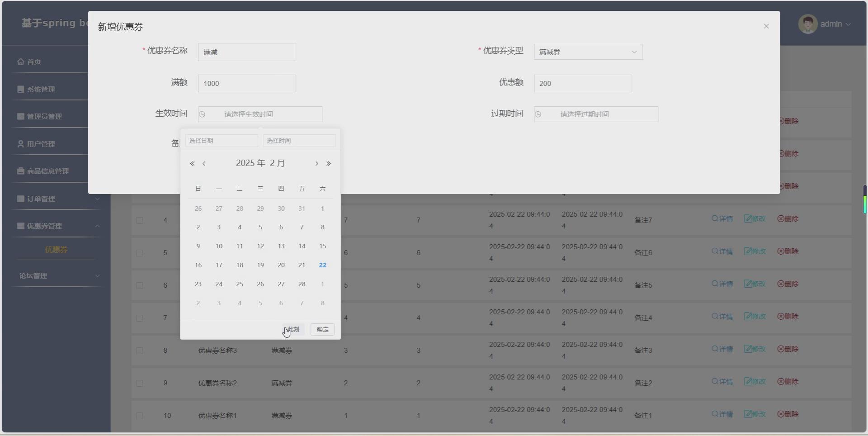The height and width of the screenshot is (436, 868).
Task: Click 删除 for row 备注7
Action: pyautogui.click(x=788, y=219)
